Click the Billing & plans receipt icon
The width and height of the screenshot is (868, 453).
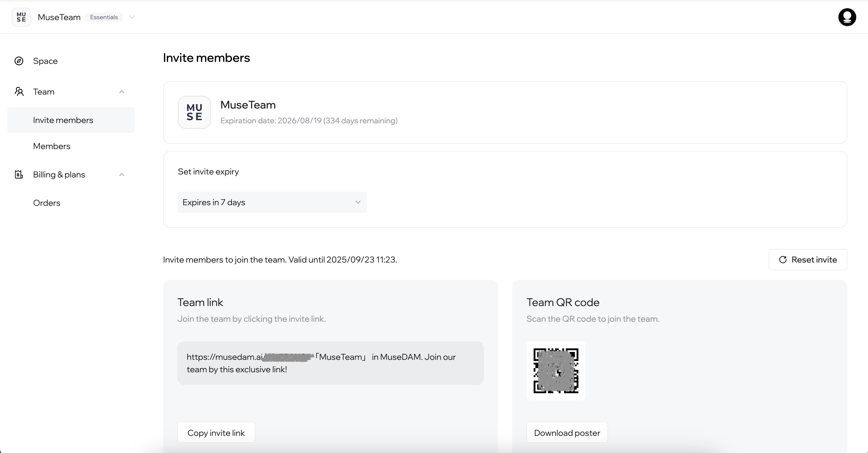coord(19,174)
